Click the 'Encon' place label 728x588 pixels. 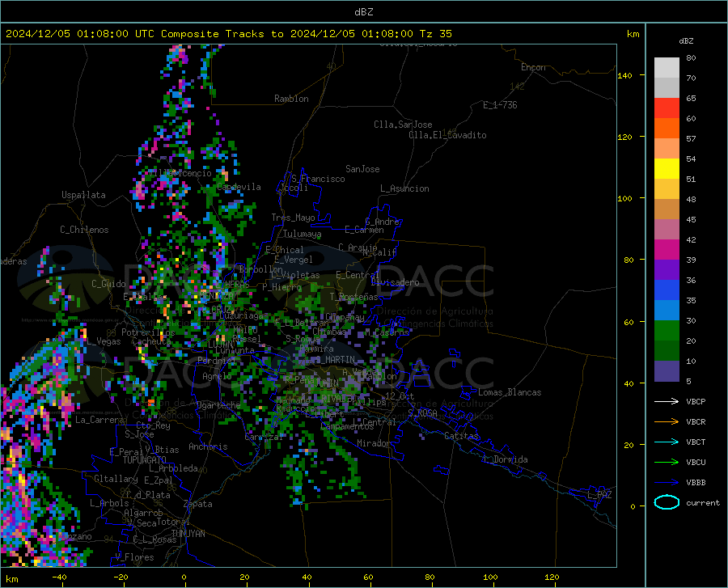pos(533,67)
